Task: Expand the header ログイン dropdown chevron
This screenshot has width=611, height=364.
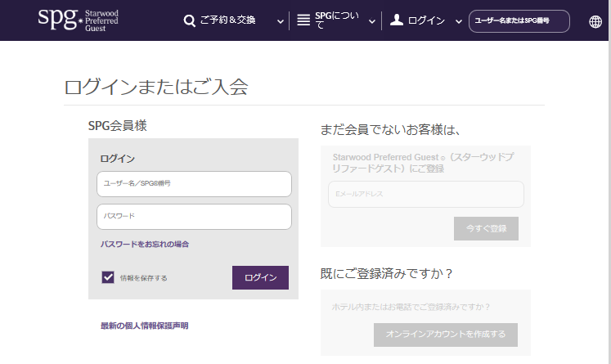Action: [x=459, y=22]
